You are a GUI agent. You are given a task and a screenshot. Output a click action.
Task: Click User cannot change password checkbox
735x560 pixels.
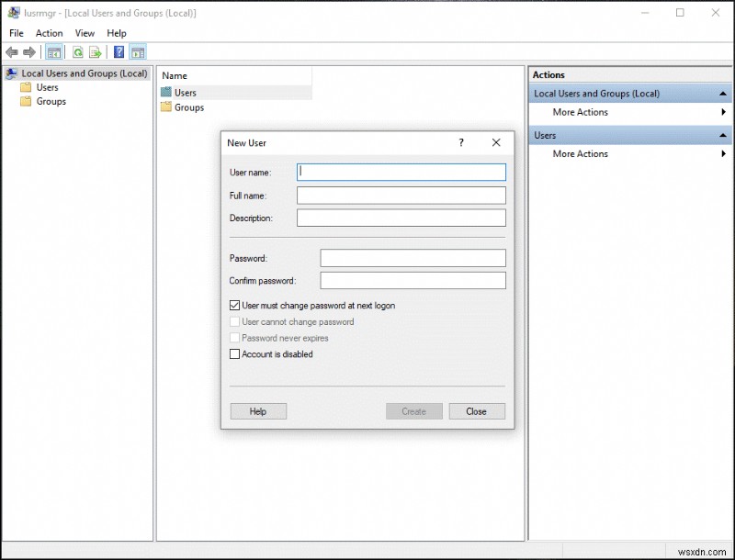[235, 321]
